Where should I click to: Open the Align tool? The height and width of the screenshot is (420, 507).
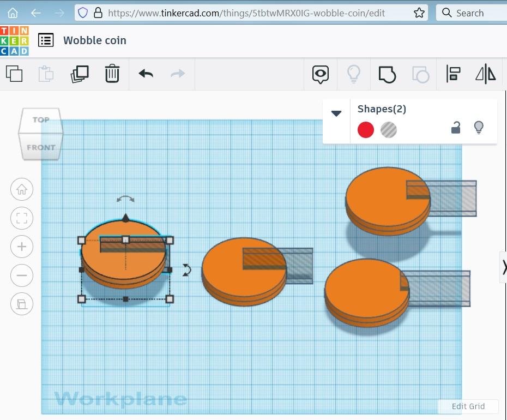pyautogui.click(x=454, y=74)
